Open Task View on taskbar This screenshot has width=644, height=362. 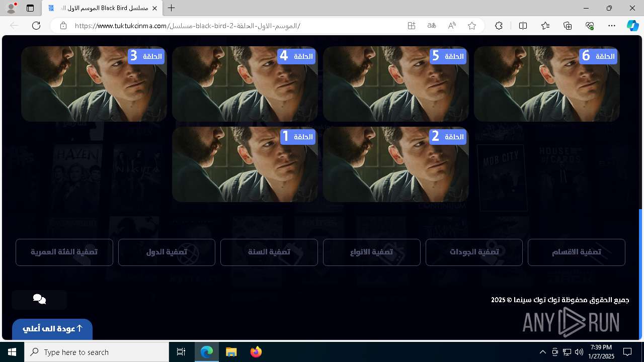point(181,352)
